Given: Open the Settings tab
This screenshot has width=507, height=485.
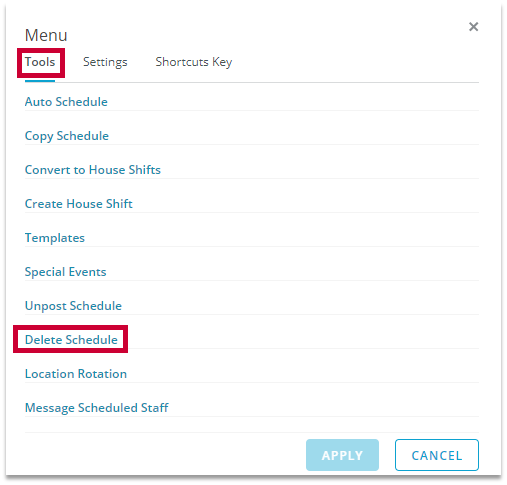Looking at the screenshot, I should [105, 62].
